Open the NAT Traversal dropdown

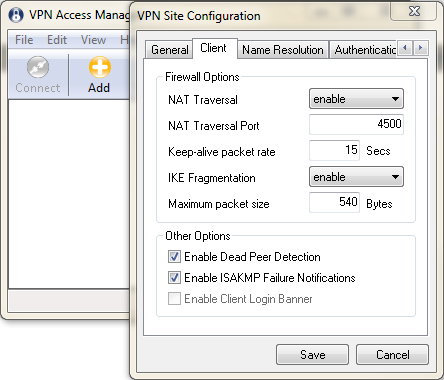(356, 99)
